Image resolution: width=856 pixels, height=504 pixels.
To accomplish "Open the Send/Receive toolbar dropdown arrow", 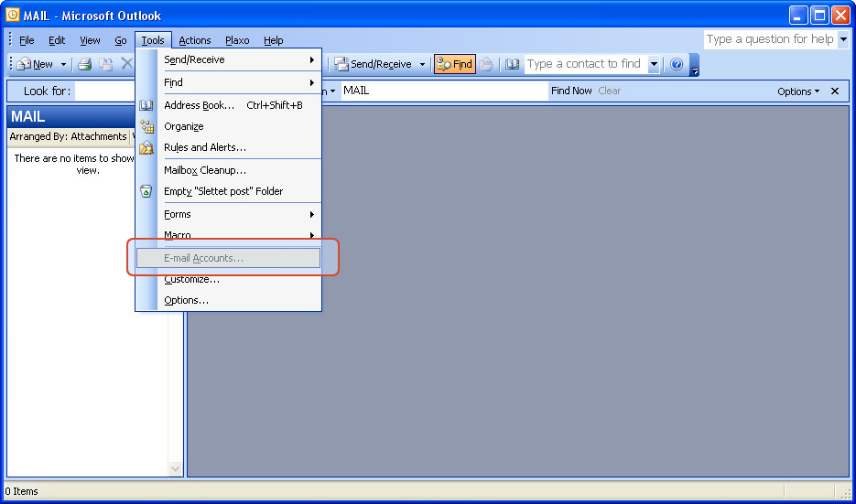I will pyautogui.click(x=422, y=64).
